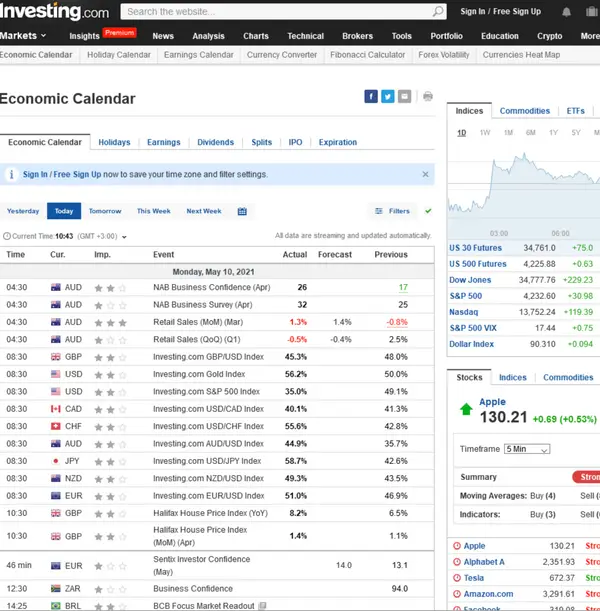
Task: Click the green up arrow beside Apple
Action: point(466,409)
